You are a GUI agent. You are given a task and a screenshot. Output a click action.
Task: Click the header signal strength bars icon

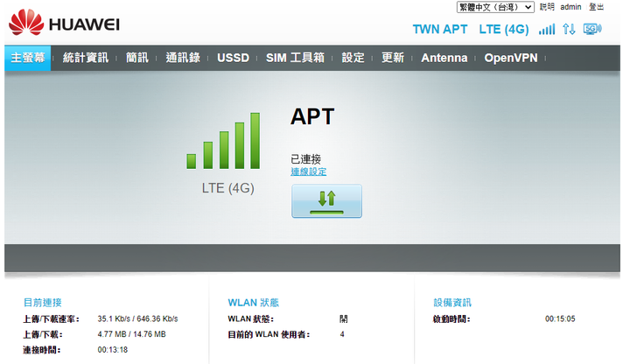547,29
